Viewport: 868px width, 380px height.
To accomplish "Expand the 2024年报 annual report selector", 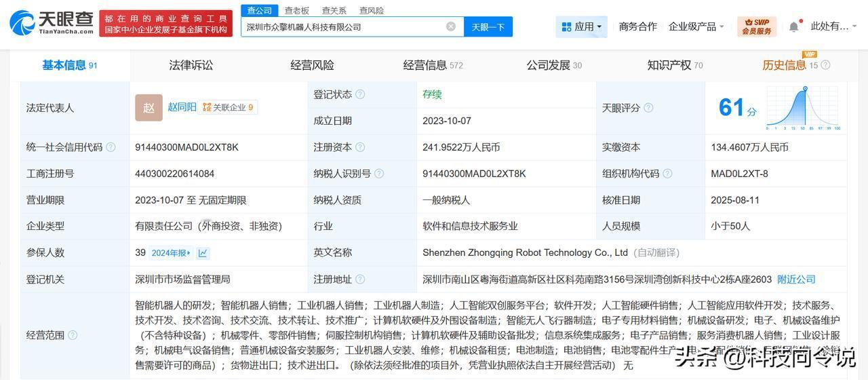I will tap(171, 253).
